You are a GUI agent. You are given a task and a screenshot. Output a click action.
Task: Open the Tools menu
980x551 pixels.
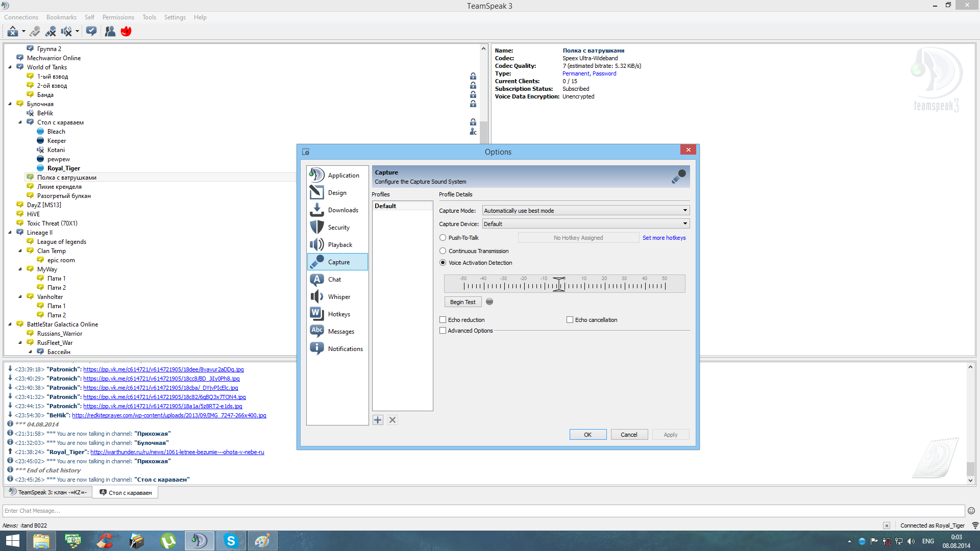click(149, 17)
